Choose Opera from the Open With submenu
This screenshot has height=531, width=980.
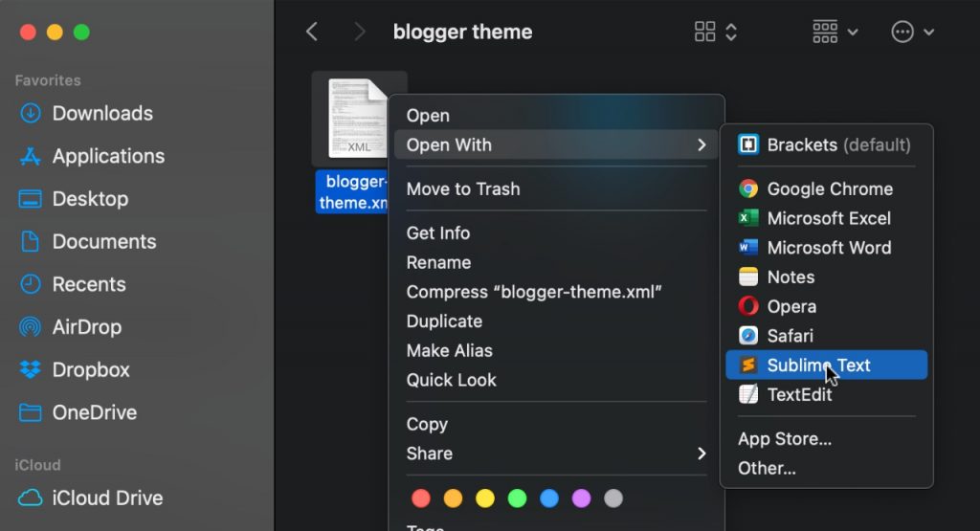click(791, 307)
